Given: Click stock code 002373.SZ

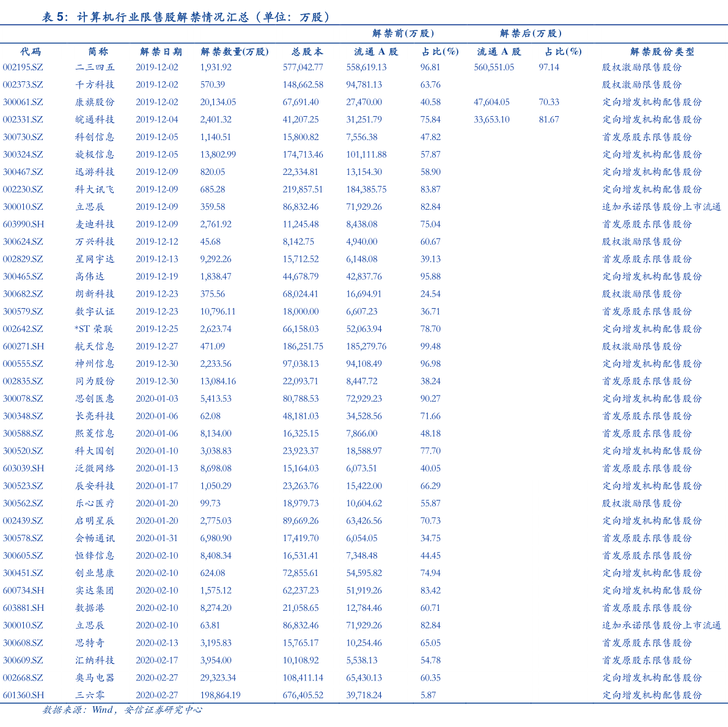Looking at the screenshot, I should pos(23,85).
